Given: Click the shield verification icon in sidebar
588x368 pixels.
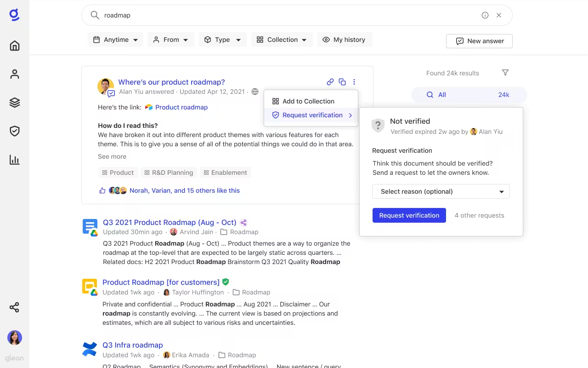Looking at the screenshot, I should click(x=14, y=131).
